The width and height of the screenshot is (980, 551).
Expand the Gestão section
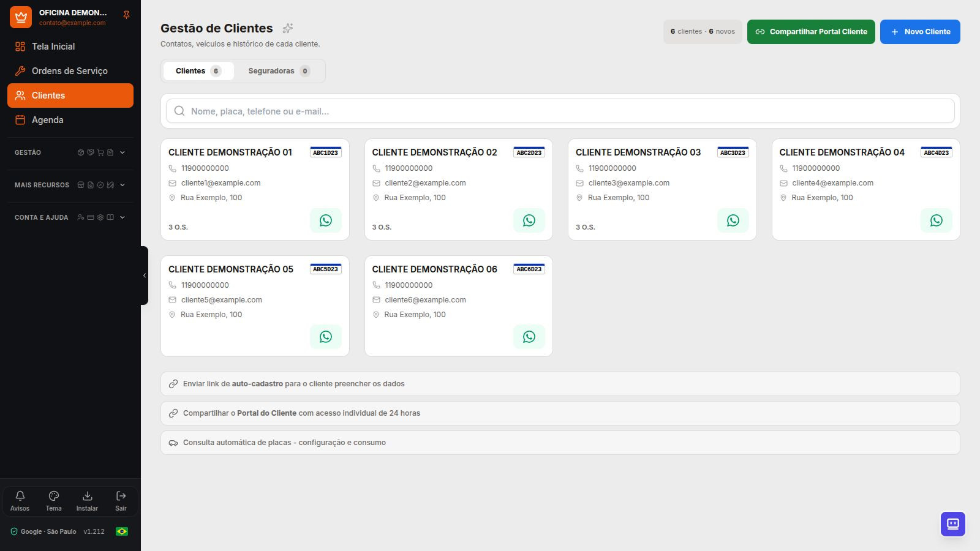click(x=70, y=152)
